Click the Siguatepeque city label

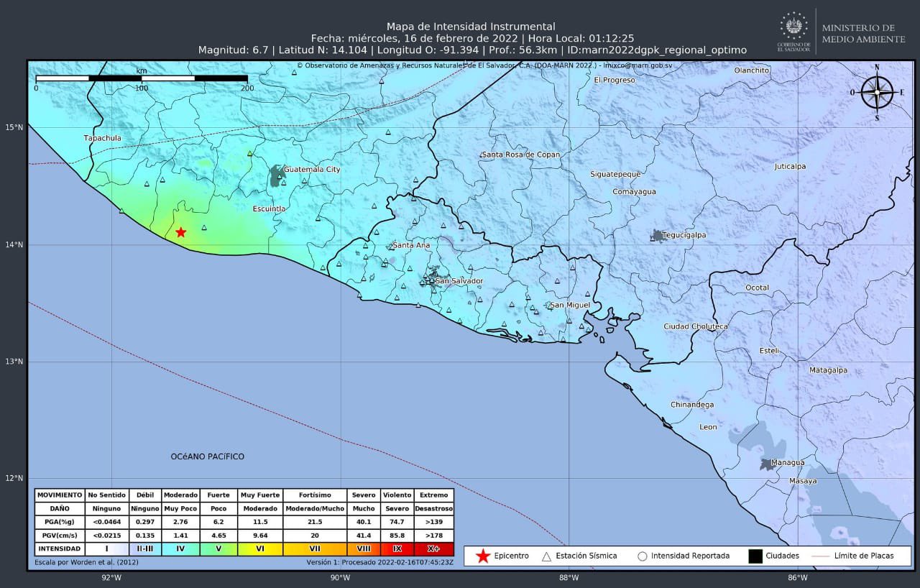(615, 174)
